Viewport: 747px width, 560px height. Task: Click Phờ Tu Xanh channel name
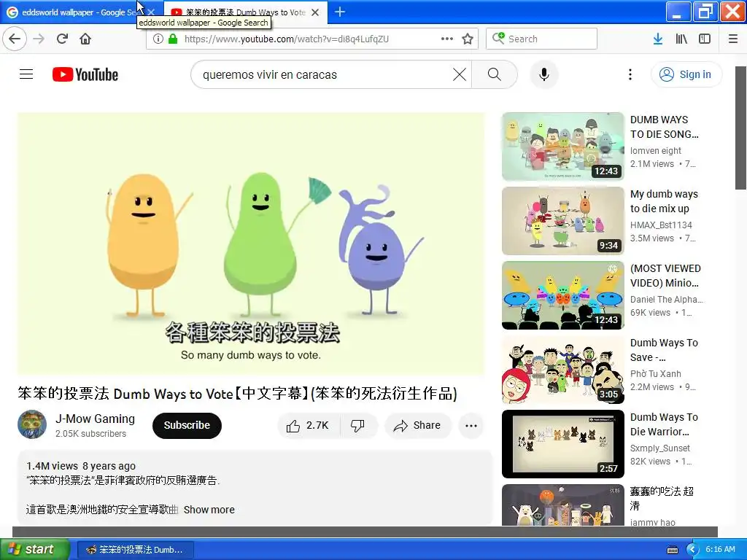656,374
